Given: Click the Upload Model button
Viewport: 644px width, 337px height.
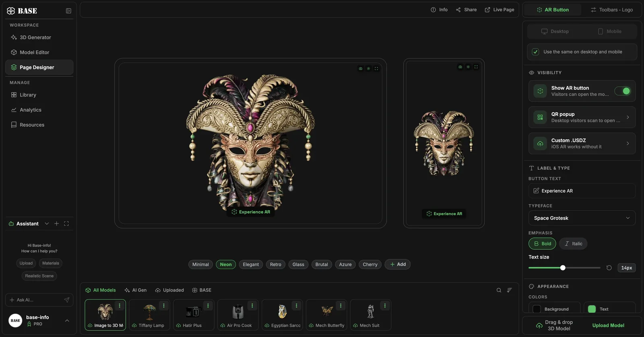Looking at the screenshot, I should 608,326.
